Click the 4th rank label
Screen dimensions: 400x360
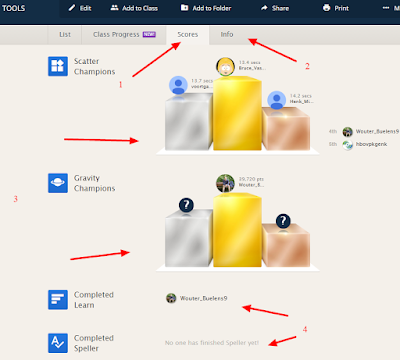coord(333,131)
